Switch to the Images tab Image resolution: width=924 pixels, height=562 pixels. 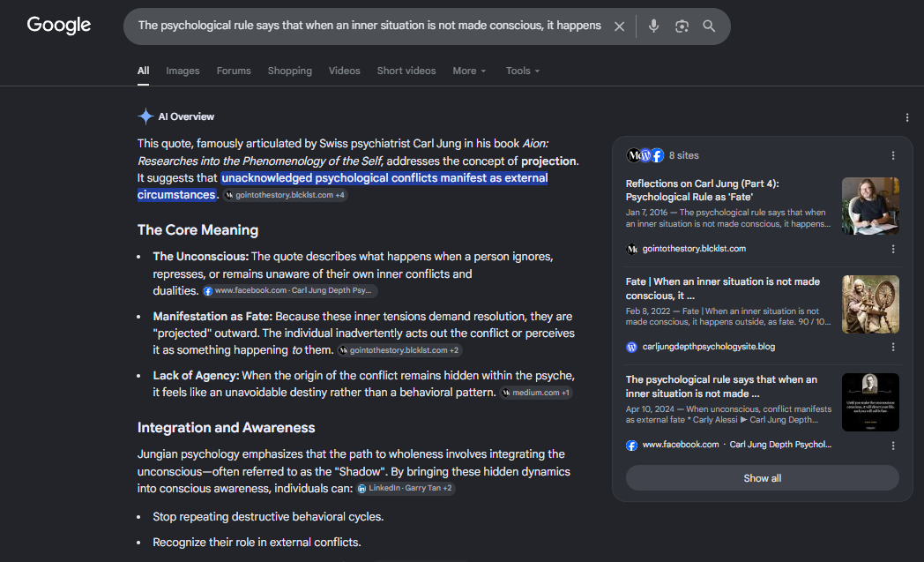point(183,71)
